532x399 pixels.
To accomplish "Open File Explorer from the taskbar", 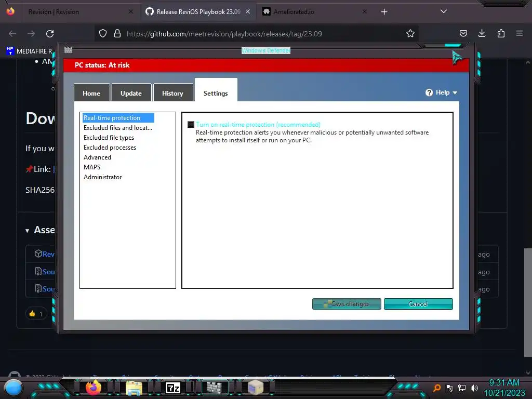I will 134,388.
